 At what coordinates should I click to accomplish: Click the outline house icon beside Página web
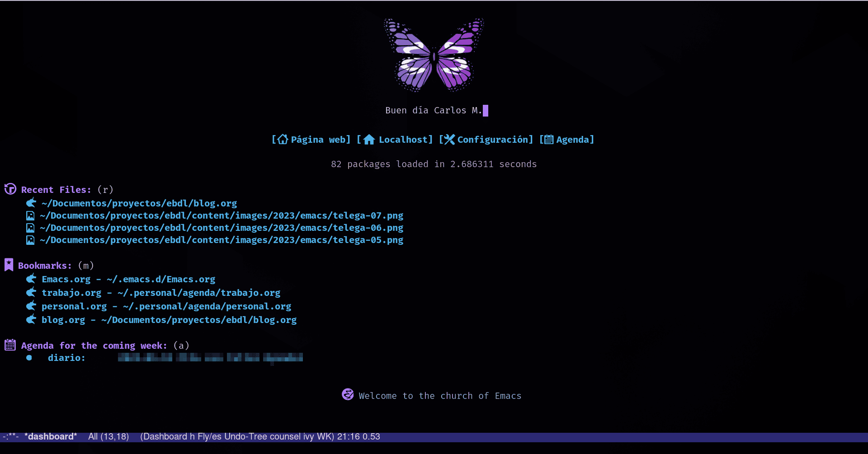[x=283, y=139]
